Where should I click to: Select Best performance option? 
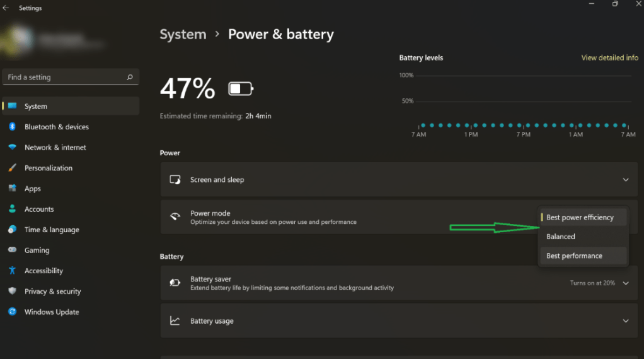[x=574, y=256]
